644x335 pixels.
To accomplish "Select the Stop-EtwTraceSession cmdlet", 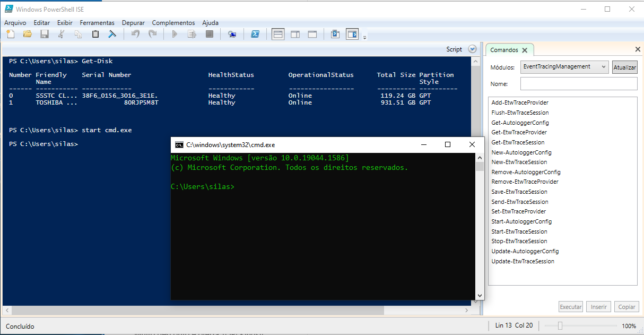I will tap(518, 241).
